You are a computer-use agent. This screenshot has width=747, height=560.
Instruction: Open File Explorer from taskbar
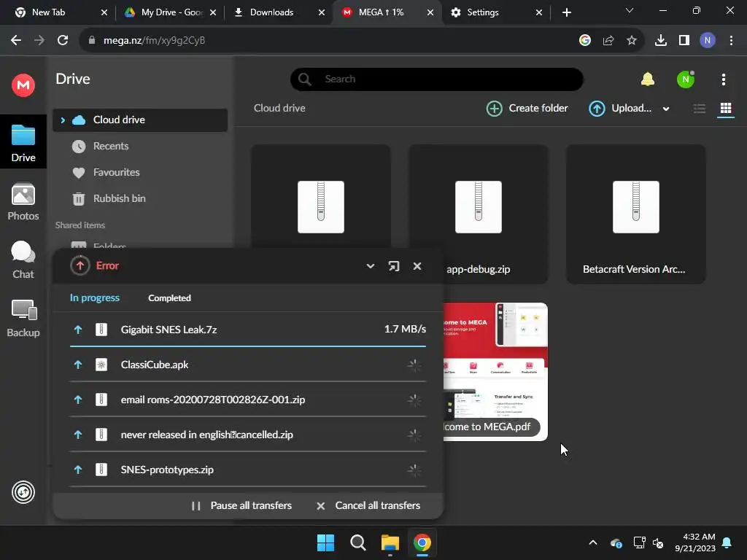pos(390,542)
